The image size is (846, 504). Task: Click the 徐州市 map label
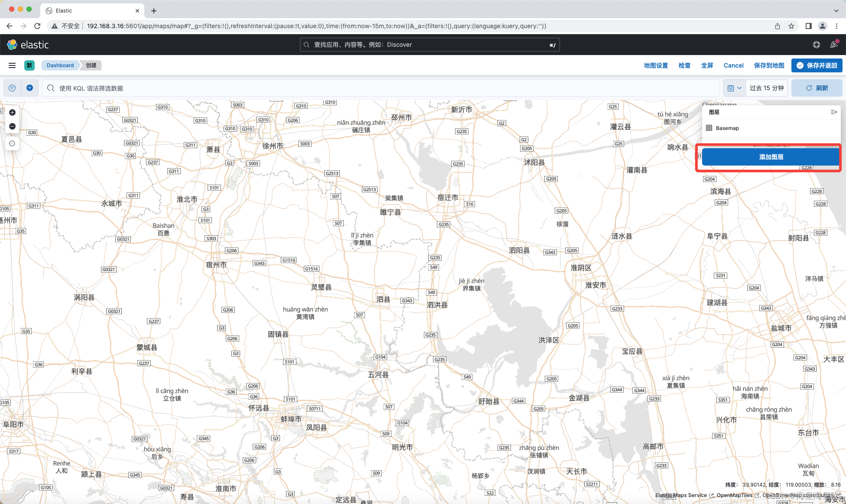pyautogui.click(x=273, y=146)
